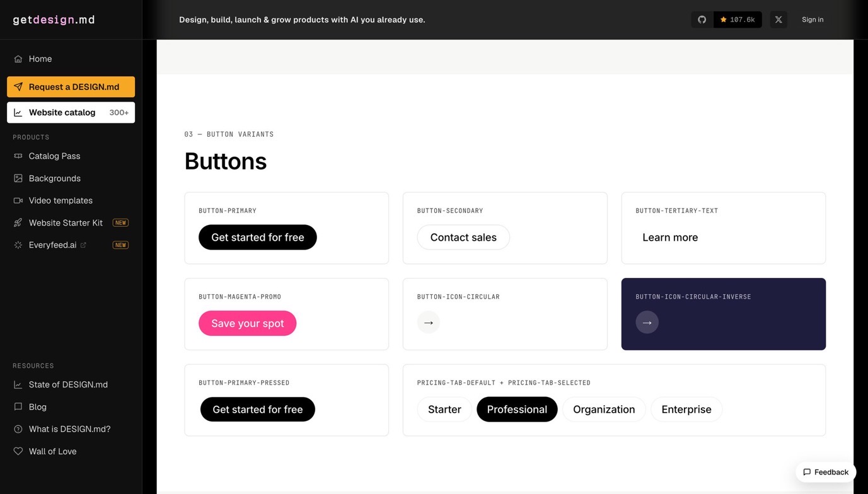Click the Contact sales button
Image resolution: width=868 pixels, height=494 pixels.
[463, 238]
